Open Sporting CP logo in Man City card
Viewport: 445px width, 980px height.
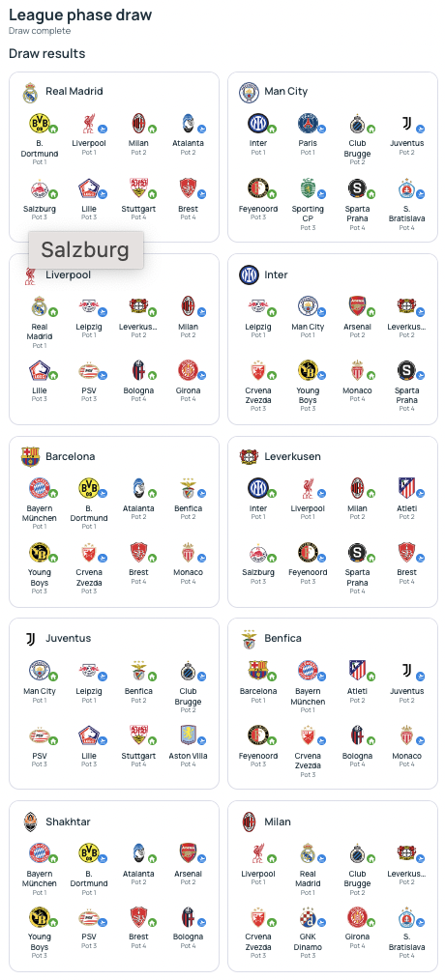(308, 187)
